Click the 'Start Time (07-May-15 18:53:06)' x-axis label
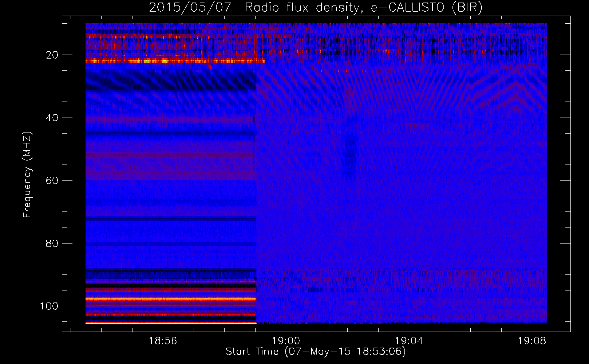The image size is (589, 364). click(x=316, y=352)
